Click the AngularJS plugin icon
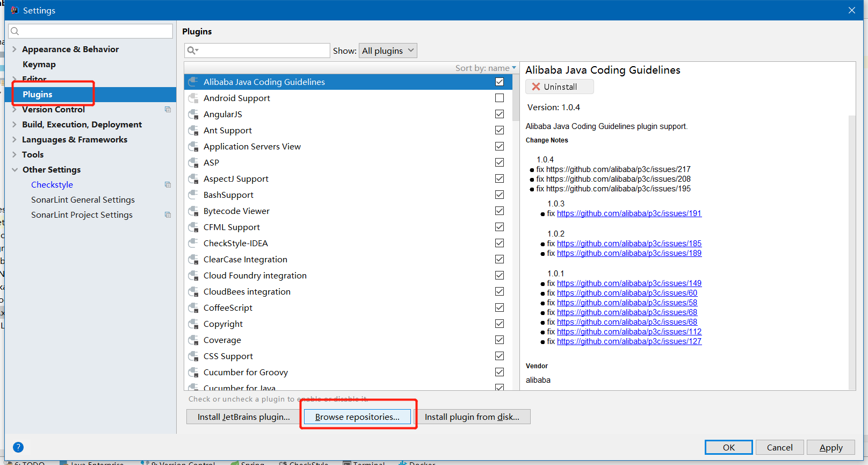The image size is (868, 465). (193, 114)
